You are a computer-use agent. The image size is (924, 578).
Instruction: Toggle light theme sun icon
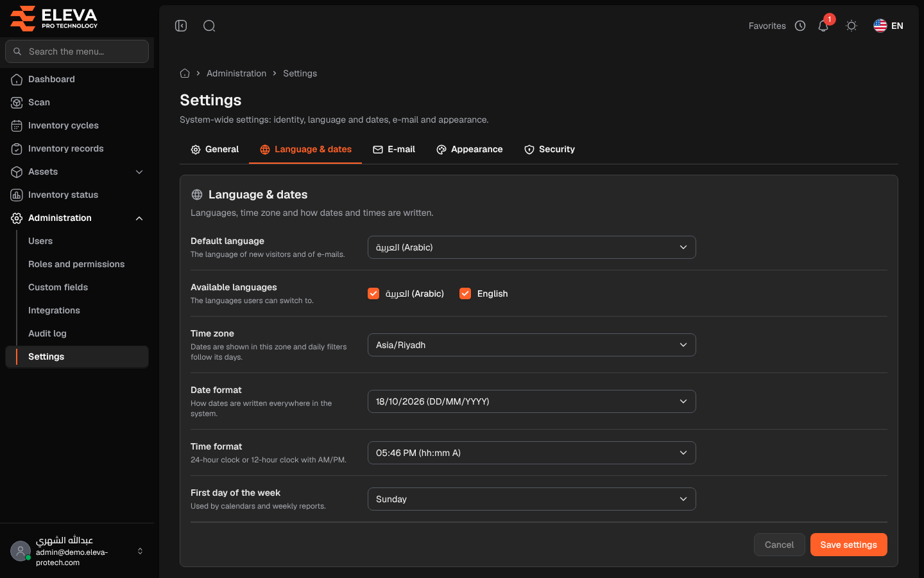click(851, 26)
